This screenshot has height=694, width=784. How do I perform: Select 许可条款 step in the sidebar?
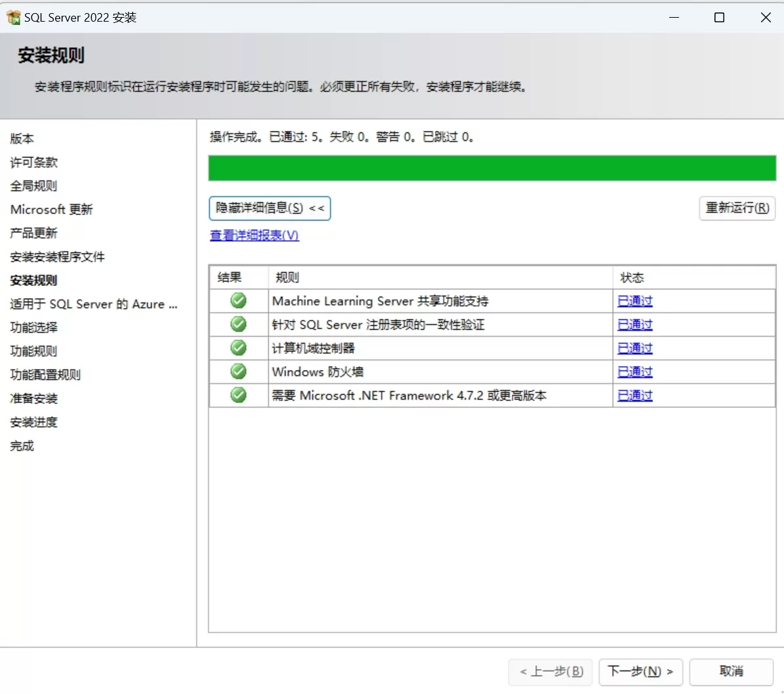tap(34, 163)
